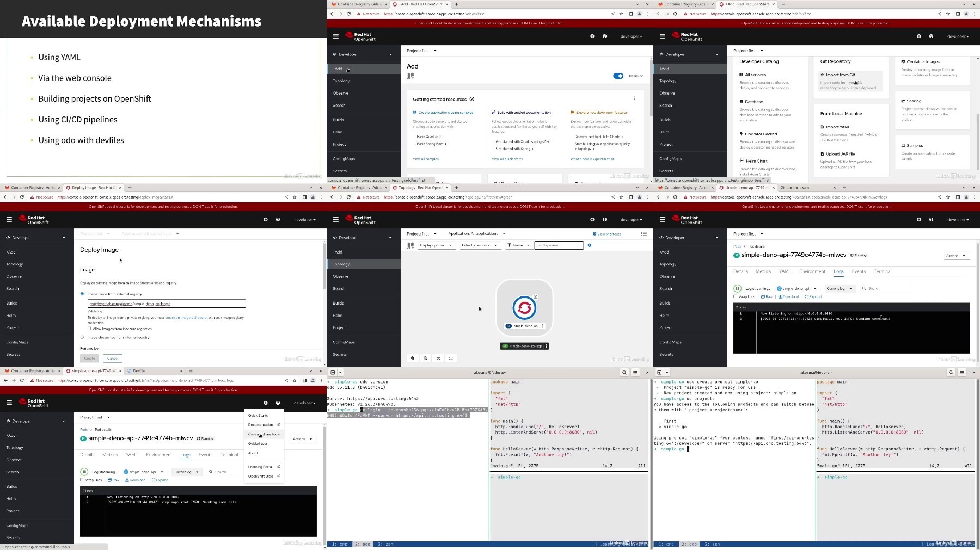Screen dimensions: 980x550
Task: Check Wrap lines in Lorem Ipsum-tab window
Action: click(x=735, y=297)
